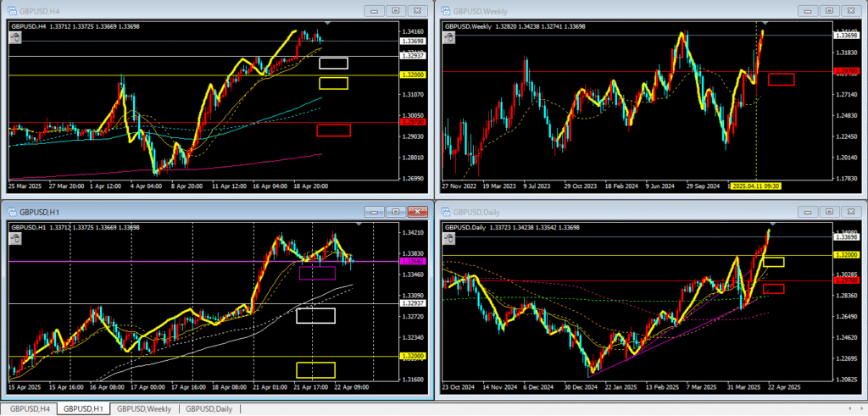Viewport: 868px width, 416px height.
Task: Close the GBPUSD,H1 chart window
Action: point(417,211)
